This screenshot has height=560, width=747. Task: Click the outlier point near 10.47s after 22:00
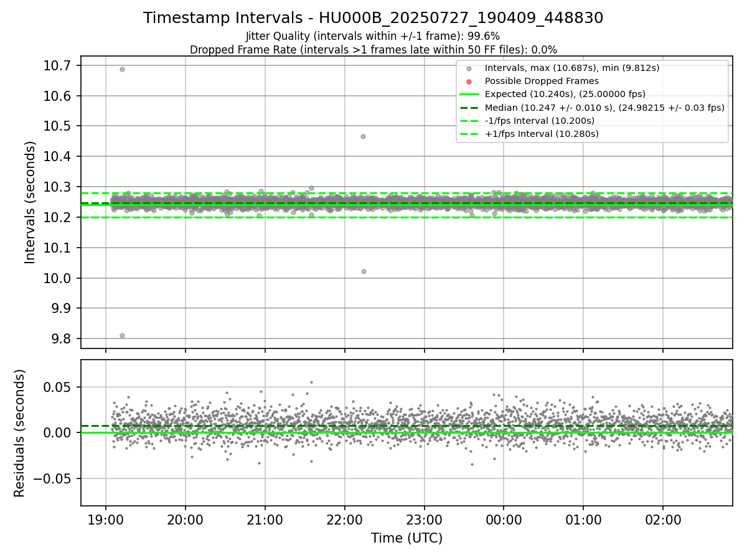pos(363,136)
